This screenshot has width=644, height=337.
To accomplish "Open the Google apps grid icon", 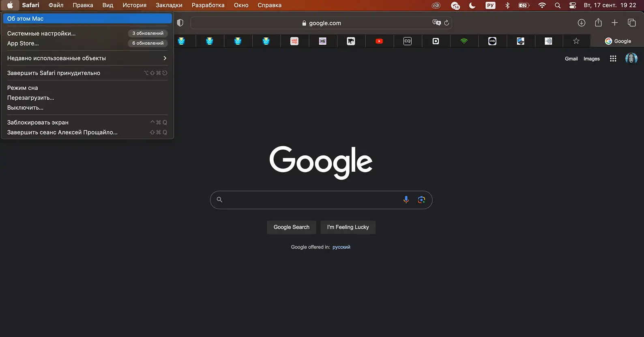I will [613, 59].
